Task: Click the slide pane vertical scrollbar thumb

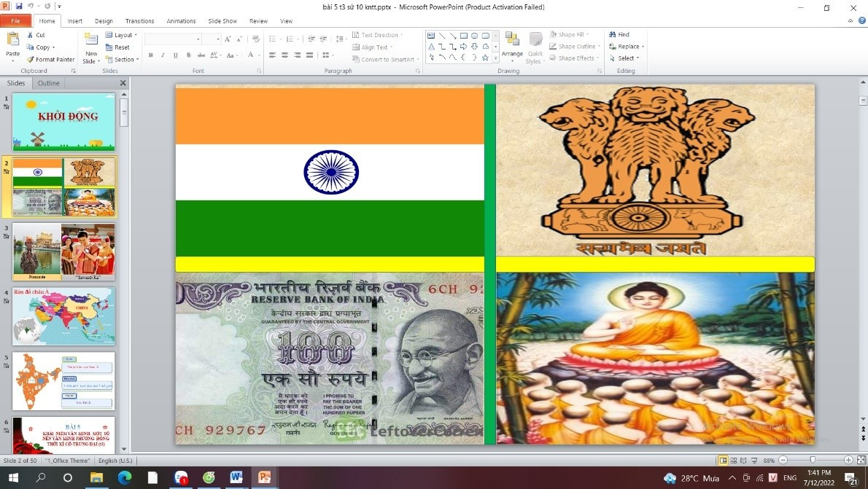Action: pos(124,112)
